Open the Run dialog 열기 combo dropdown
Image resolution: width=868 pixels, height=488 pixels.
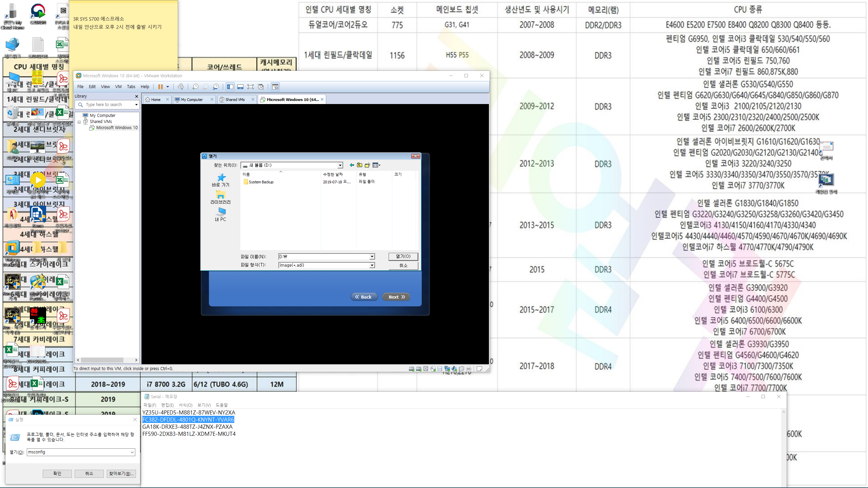[132, 452]
